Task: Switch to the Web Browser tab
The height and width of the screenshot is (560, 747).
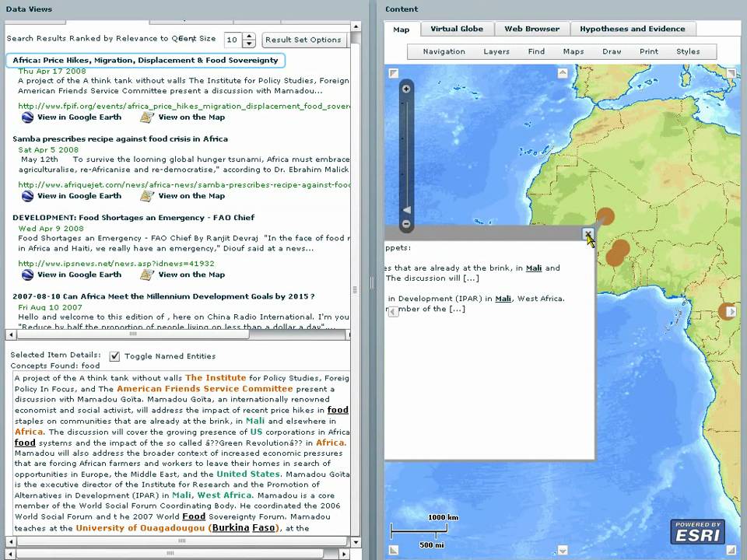Action: click(x=531, y=29)
